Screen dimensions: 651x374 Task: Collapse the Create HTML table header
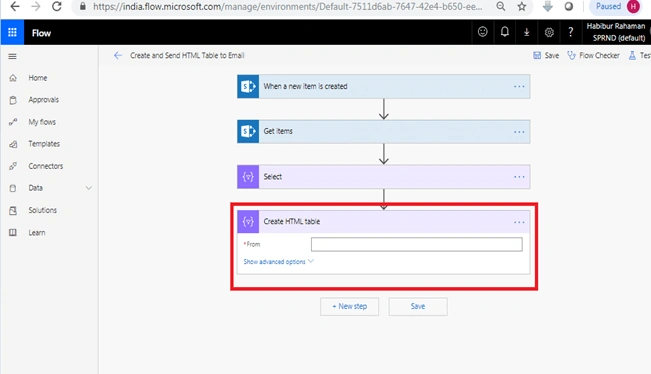(384, 222)
